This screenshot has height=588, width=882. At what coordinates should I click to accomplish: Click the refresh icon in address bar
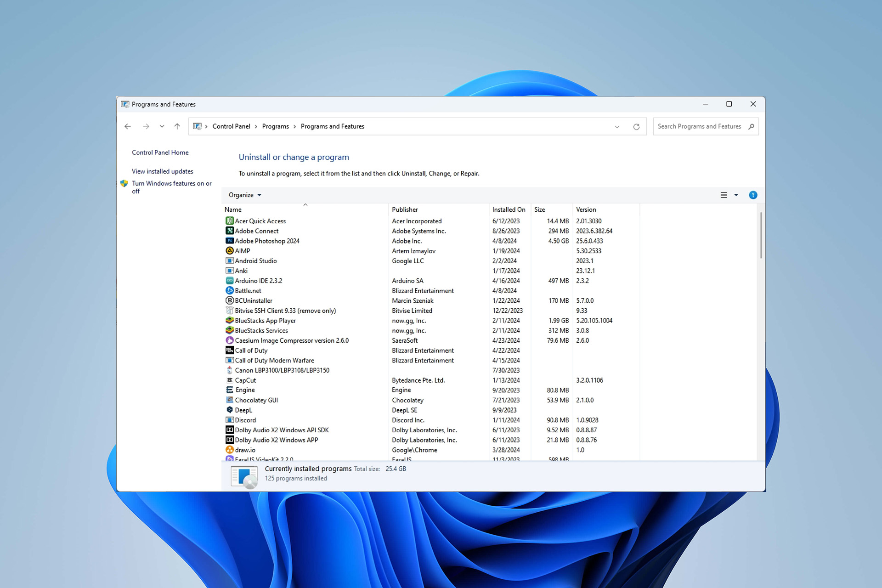point(636,127)
